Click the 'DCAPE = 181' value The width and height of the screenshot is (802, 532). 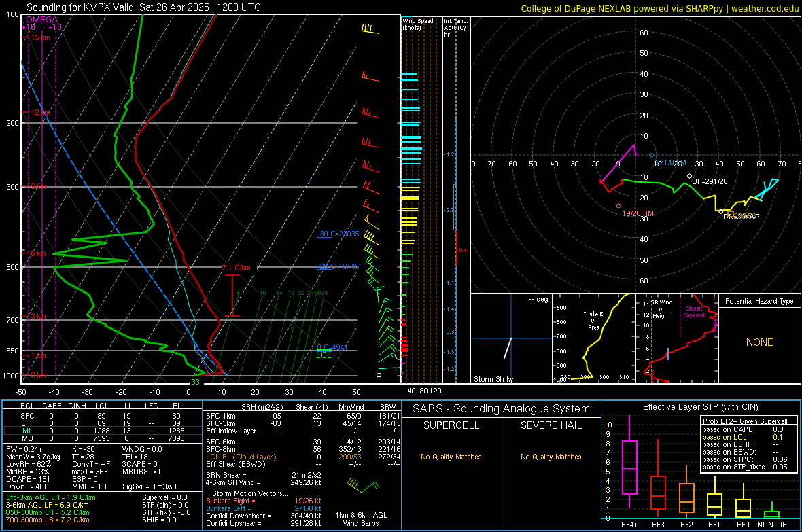(27, 479)
